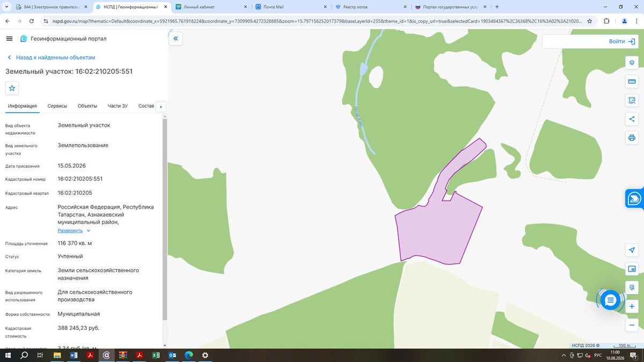This screenshot has height=362, width=644.
Task: Zoom in the map with plus
Action: pos(632,306)
